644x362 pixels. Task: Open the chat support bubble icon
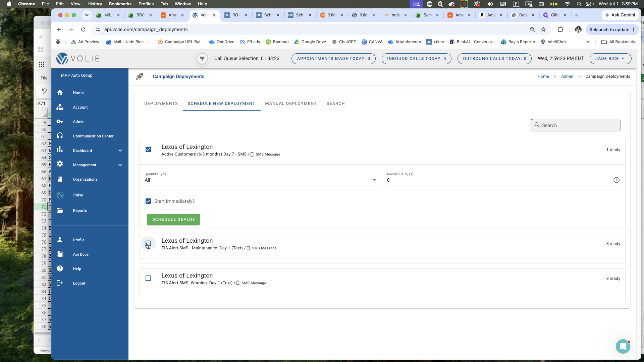tap(623, 347)
